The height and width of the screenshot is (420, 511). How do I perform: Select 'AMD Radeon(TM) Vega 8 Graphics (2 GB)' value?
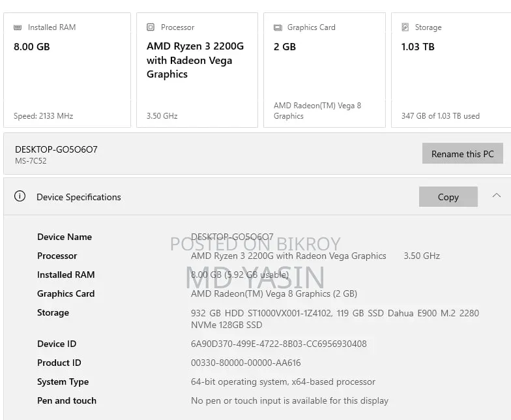(274, 293)
